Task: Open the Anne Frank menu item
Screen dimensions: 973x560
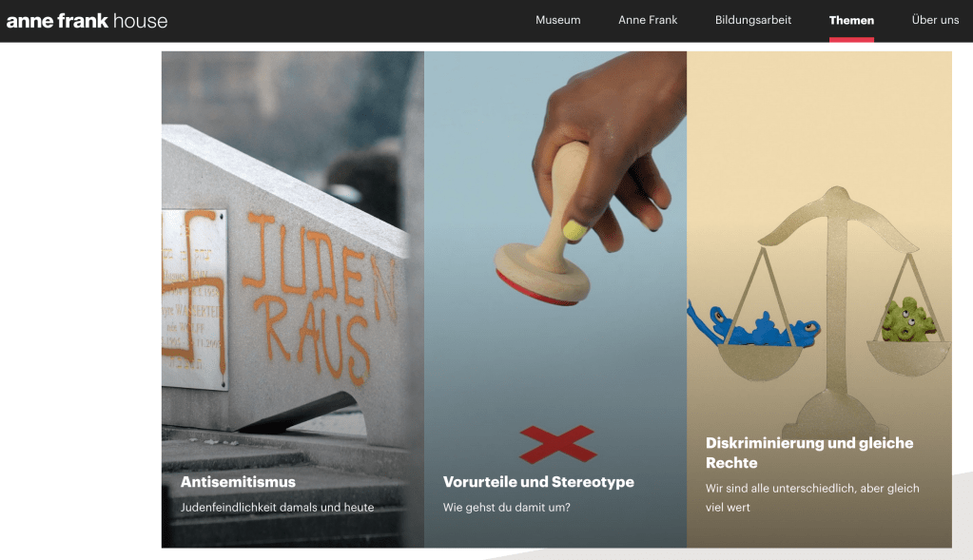Action: tap(648, 20)
